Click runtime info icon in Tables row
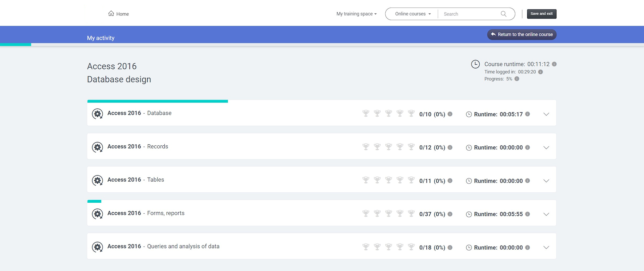This screenshot has width=644, height=271. coord(528,181)
